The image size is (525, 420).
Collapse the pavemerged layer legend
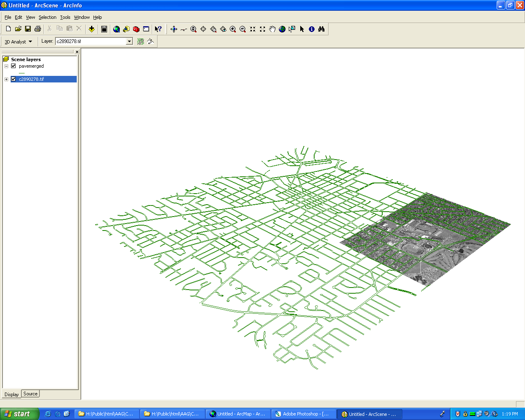6,66
